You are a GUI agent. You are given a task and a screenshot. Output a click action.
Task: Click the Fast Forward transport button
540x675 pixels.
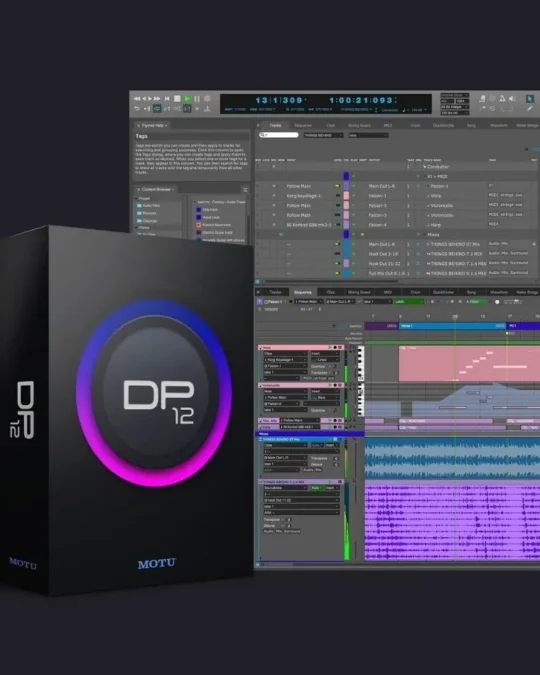coord(157,99)
